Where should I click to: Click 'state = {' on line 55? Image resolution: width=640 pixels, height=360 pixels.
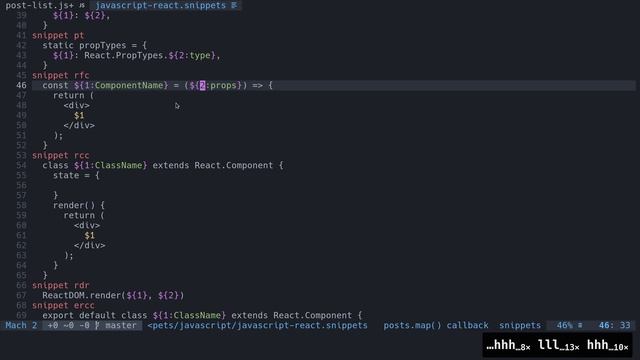click(76, 176)
